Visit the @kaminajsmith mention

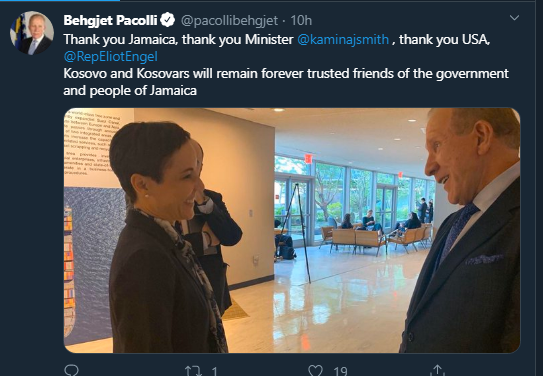[x=343, y=39]
